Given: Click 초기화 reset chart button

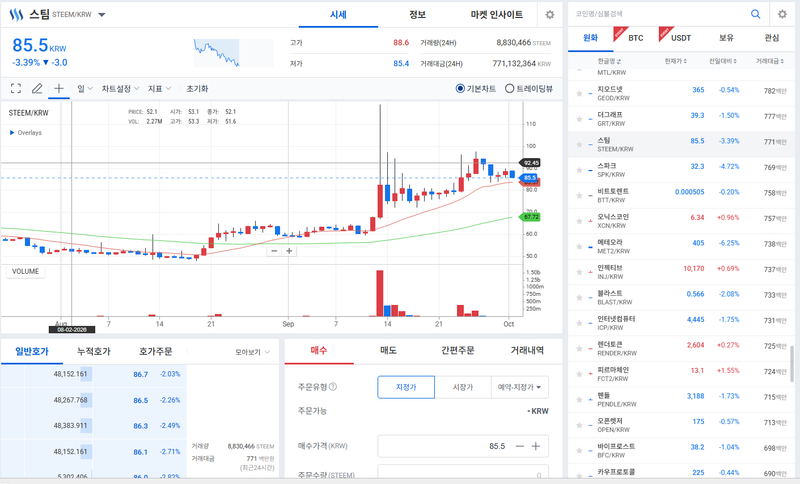Looking at the screenshot, I should tap(197, 89).
